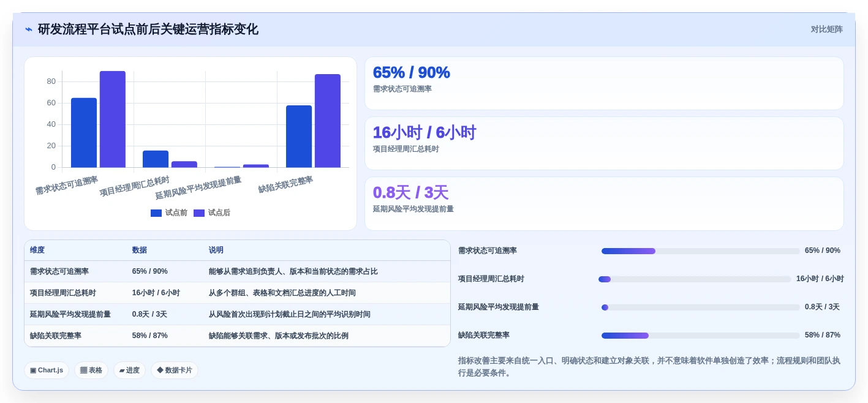Click description 缺陷能够关联需求、版本或发布批次的比例

tap(279, 336)
